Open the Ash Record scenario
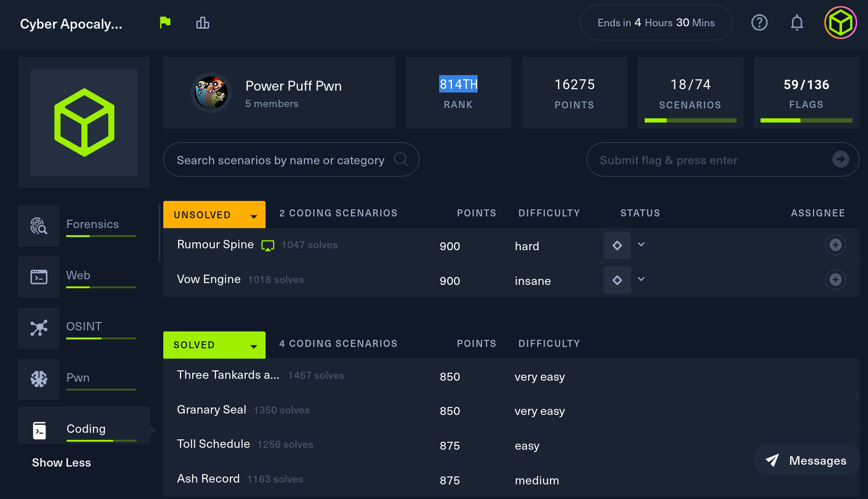 [208, 478]
